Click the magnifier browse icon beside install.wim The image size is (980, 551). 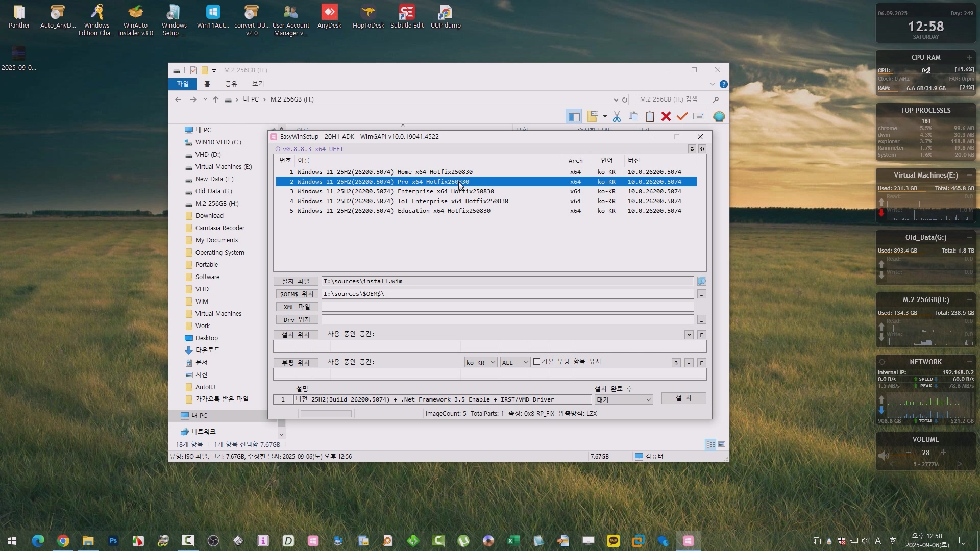pos(702,281)
